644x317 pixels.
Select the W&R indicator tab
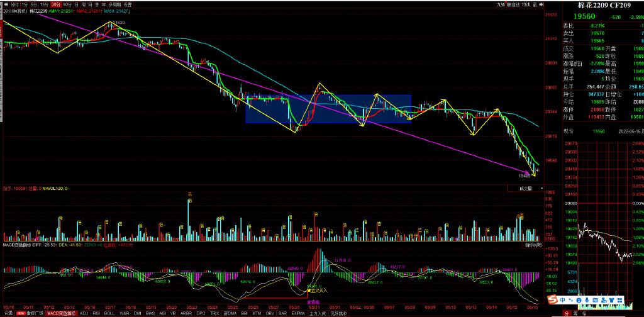click(x=125, y=313)
